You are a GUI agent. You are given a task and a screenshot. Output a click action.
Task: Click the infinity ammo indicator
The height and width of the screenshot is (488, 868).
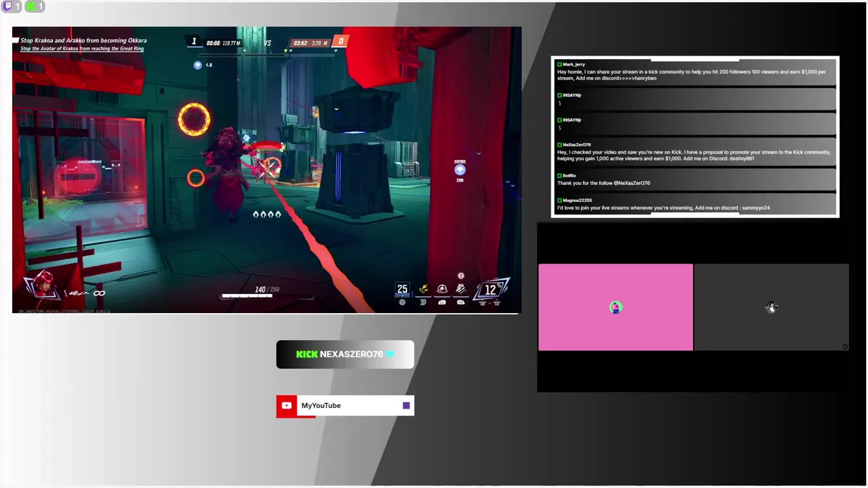(99, 293)
